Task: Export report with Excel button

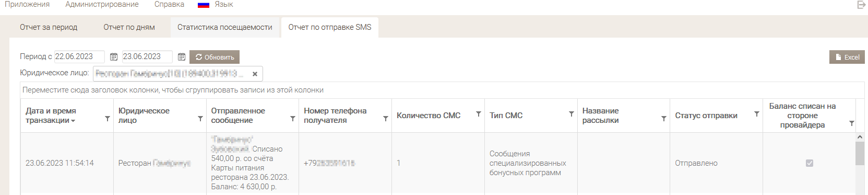Action: [x=847, y=57]
